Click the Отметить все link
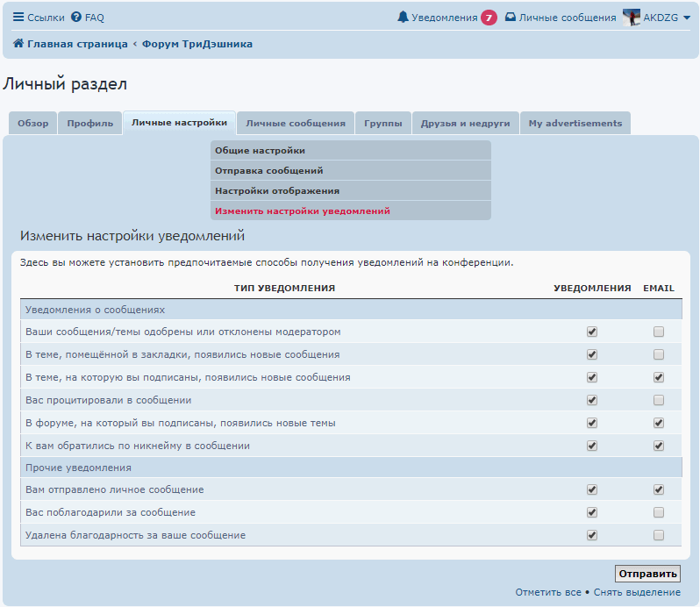Viewport: 700px width, 607px height. click(x=548, y=592)
